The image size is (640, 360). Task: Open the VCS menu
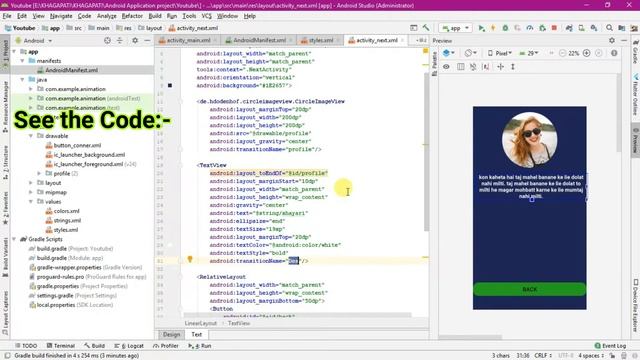pos(207,16)
